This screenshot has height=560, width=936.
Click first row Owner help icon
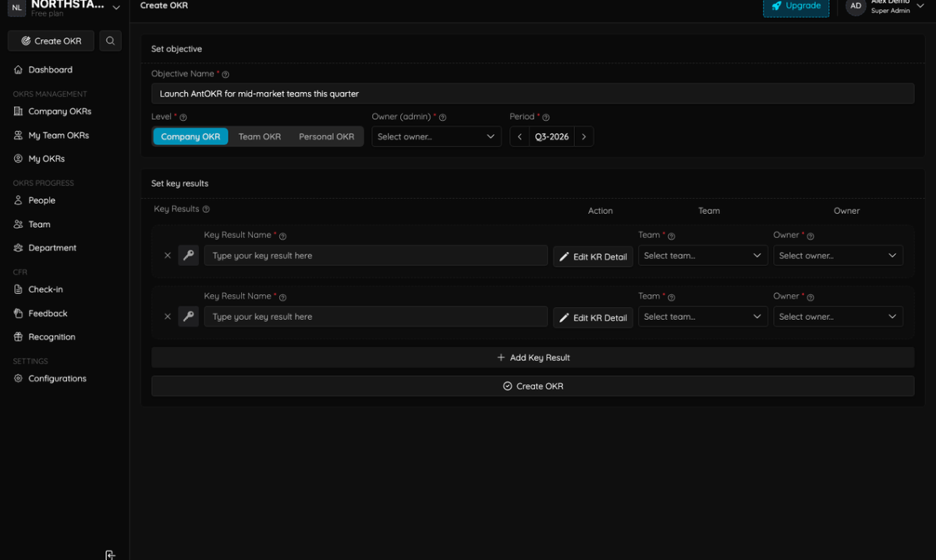point(810,236)
